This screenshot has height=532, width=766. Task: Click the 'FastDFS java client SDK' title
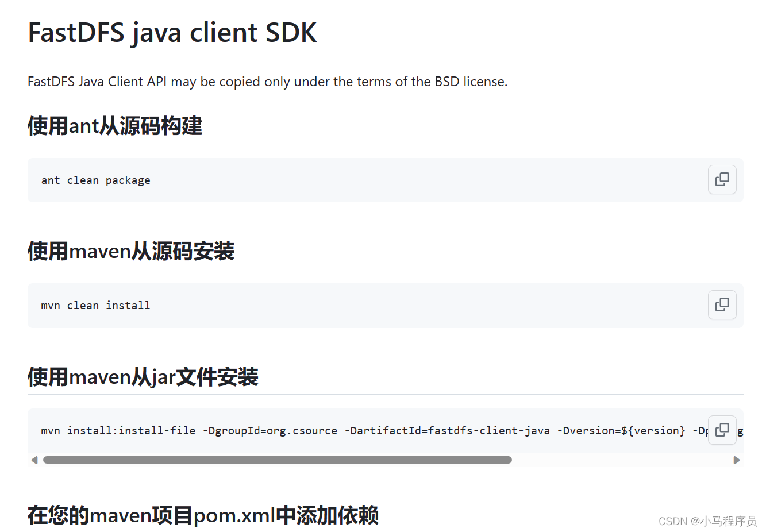172,33
